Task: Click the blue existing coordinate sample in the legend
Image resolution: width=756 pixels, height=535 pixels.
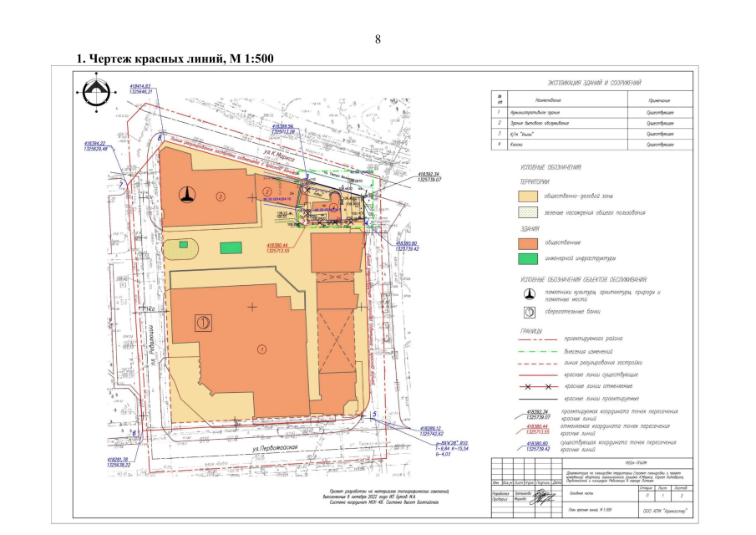Action: click(x=537, y=446)
